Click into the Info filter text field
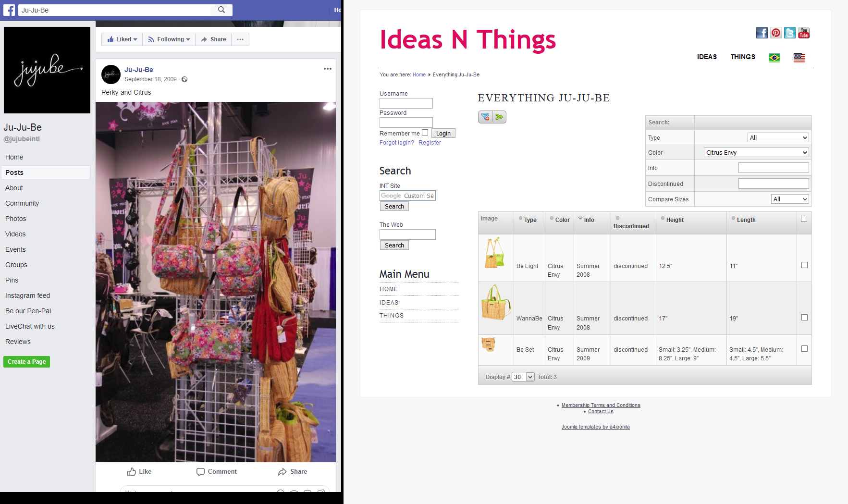The width and height of the screenshot is (848, 504). (774, 168)
